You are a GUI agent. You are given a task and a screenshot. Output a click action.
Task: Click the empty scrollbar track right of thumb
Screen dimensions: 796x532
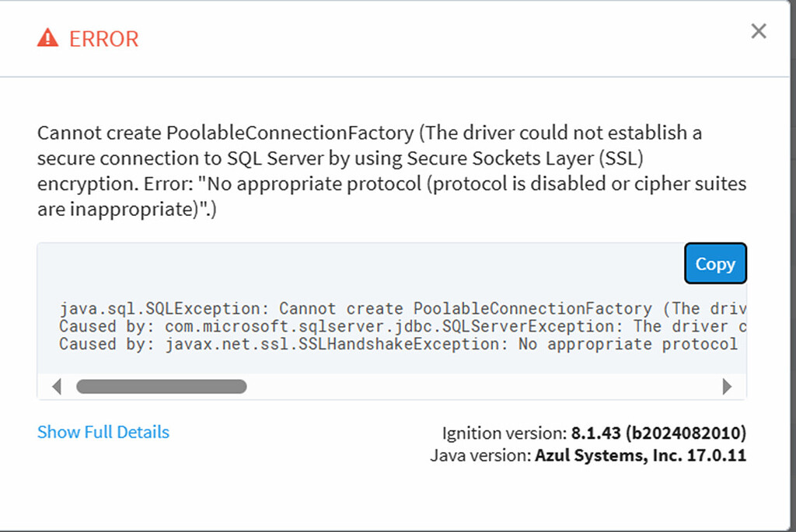pyautogui.click(x=482, y=387)
